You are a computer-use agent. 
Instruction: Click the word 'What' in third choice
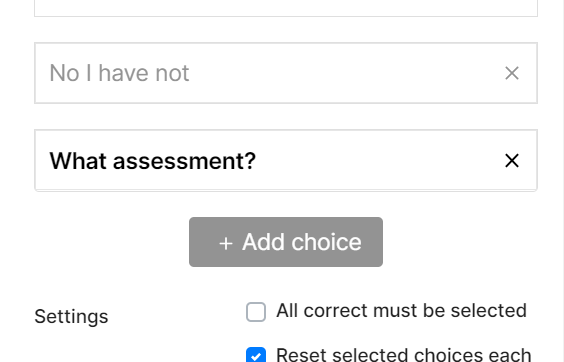click(x=78, y=160)
